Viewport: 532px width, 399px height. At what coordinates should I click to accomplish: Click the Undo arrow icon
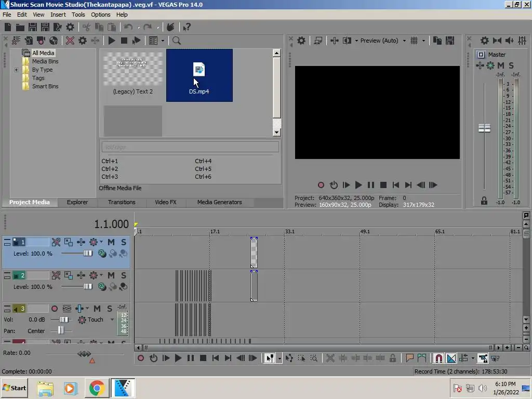[x=128, y=27]
